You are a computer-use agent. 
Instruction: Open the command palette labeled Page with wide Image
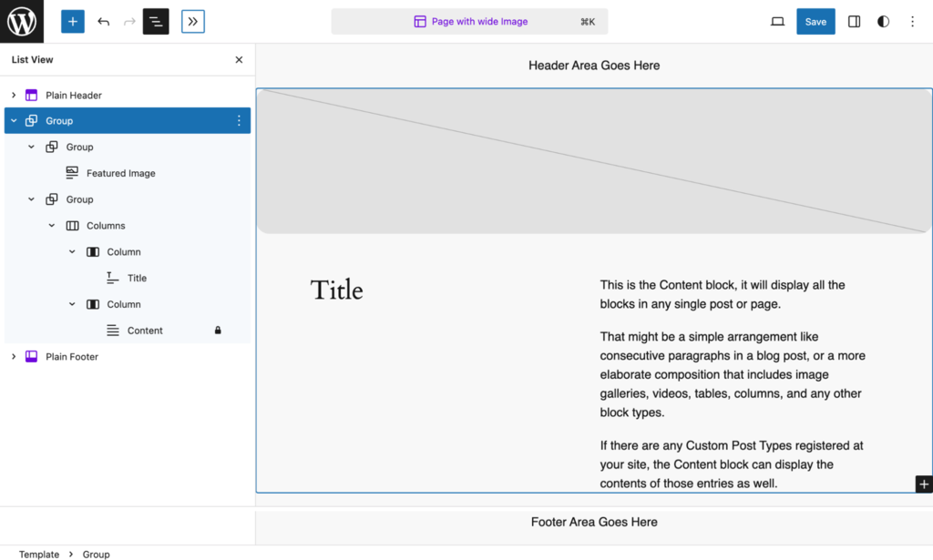click(469, 21)
